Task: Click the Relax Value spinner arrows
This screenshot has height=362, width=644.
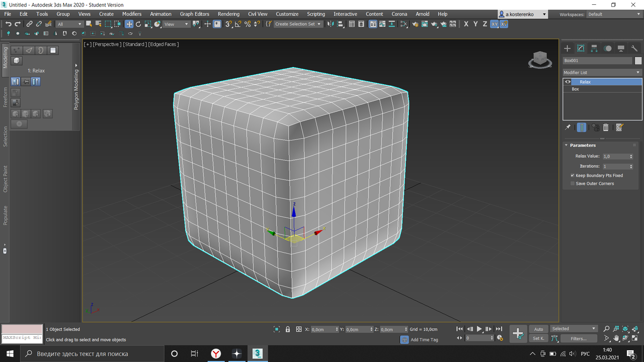Action: point(631,157)
